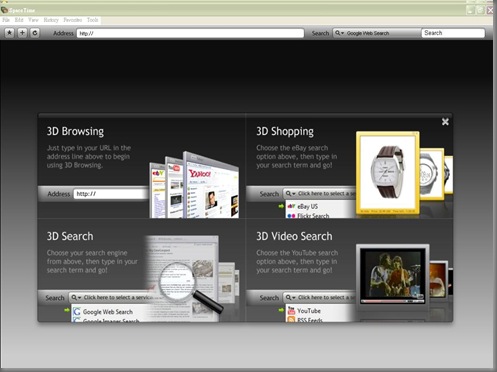Image resolution: width=497 pixels, height=372 pixels.
Task: Click the star favorites icon in toolbar
Action: click(10, 33)
